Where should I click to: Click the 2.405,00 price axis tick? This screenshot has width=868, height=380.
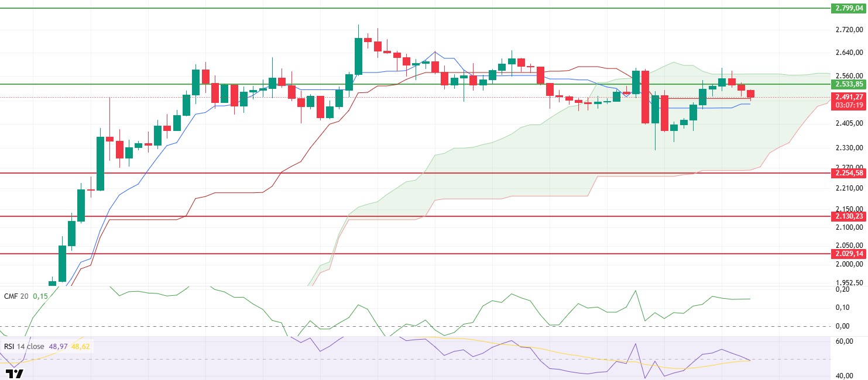tap(850, 123)
